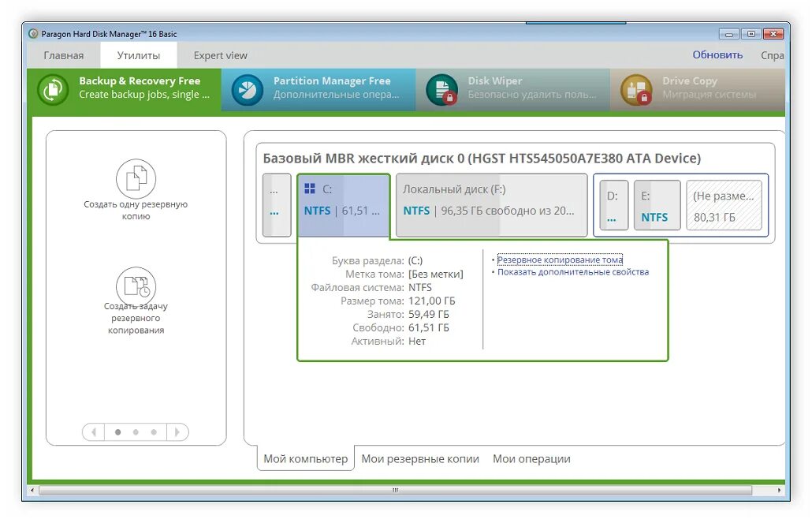This screenshot has height=523, width=812.
Task: Switch to the Утилиты tab
Action: [x=138, y=55]
